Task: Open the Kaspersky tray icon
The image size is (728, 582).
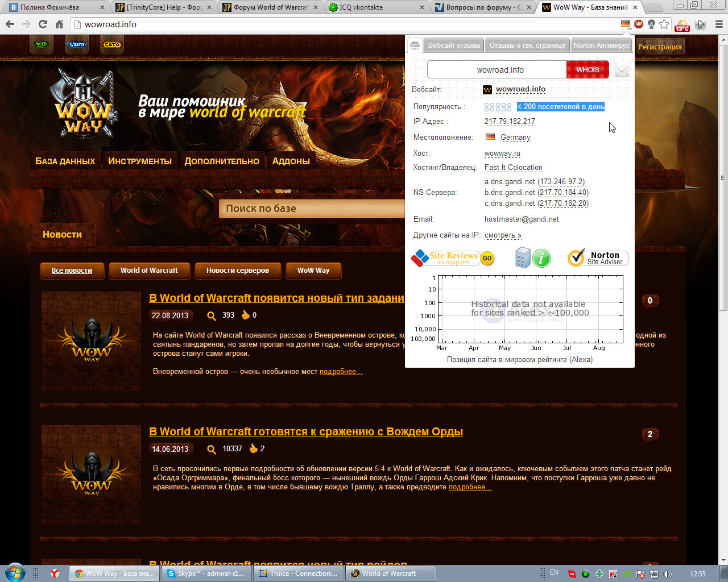Action: (x=613, y=573)
